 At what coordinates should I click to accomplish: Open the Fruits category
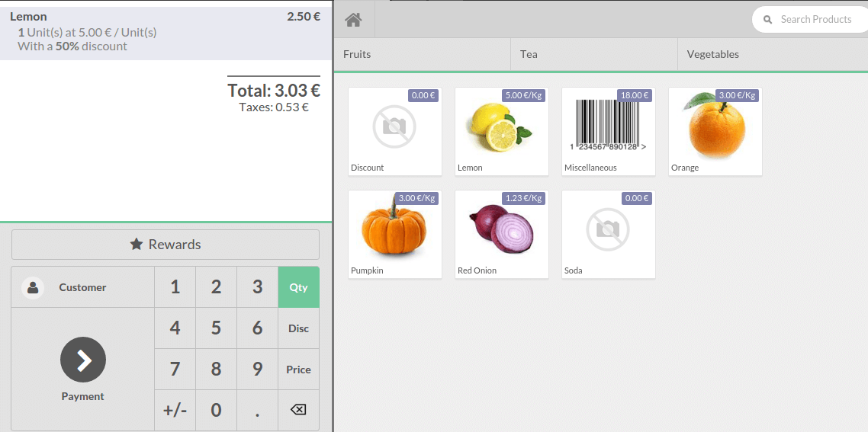422,55
